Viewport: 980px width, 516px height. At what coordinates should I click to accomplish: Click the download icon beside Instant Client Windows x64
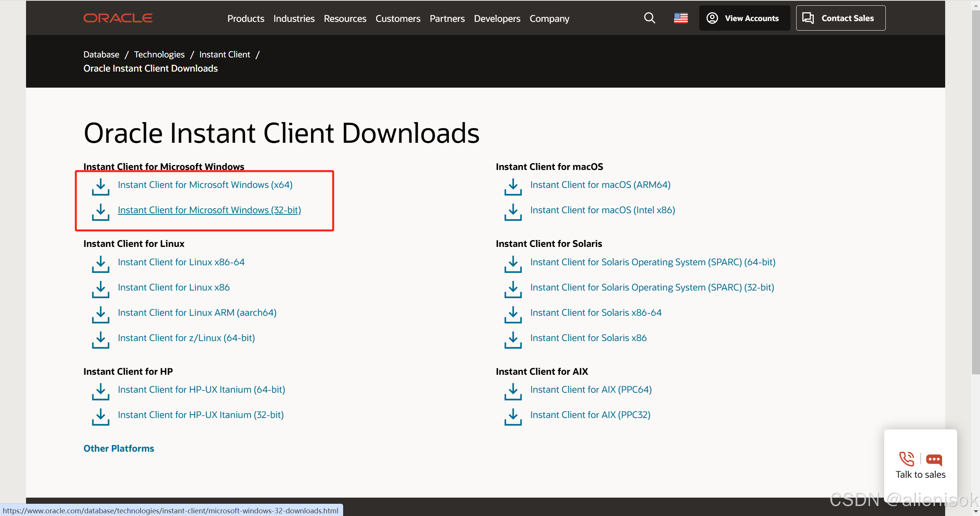(100, 188)
